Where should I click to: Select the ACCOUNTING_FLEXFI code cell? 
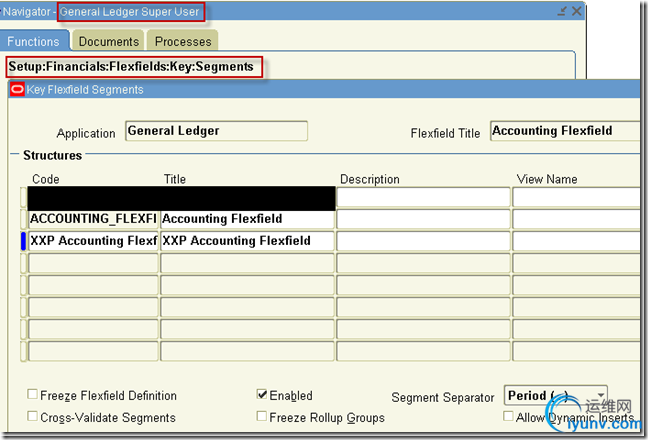(x=93, y=219)
